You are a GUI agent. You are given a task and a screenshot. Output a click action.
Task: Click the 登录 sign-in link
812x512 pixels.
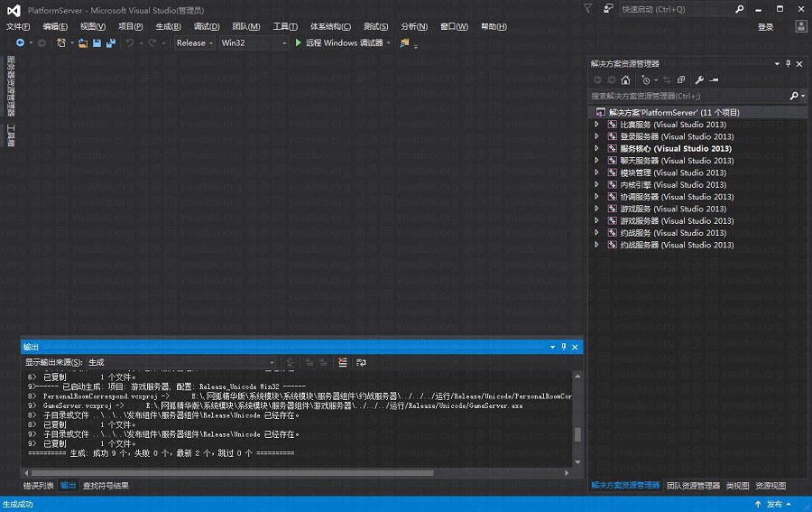click(765, 27)
